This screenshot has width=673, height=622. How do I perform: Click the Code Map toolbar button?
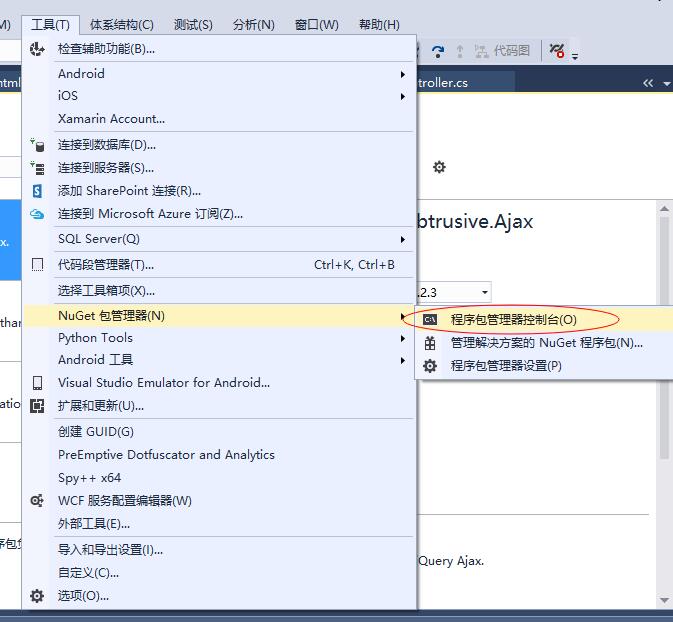[502, 51]
